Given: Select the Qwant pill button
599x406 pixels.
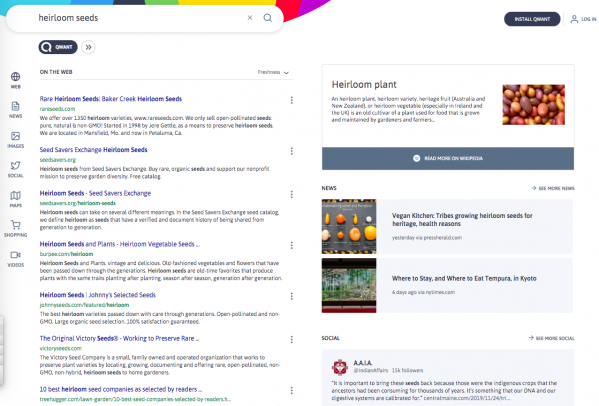Looking at the screenshot, I should coord(58,47).
